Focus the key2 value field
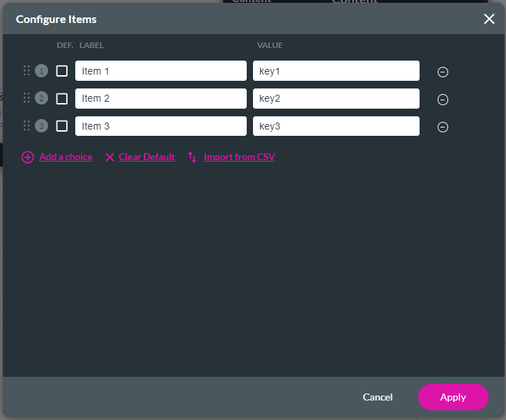506x420 pixels. [336, 99]
